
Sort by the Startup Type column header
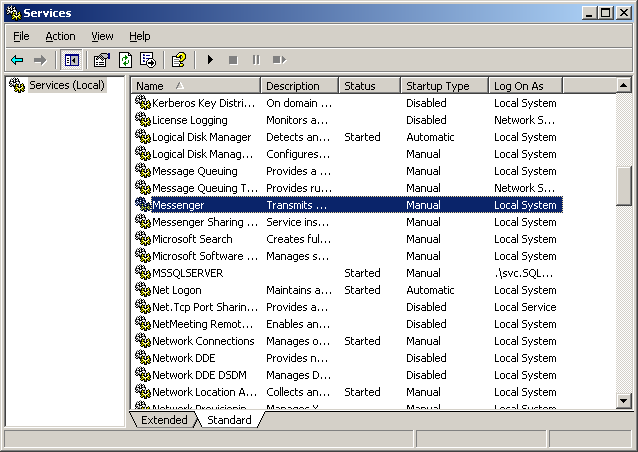[x=444, y=86]
